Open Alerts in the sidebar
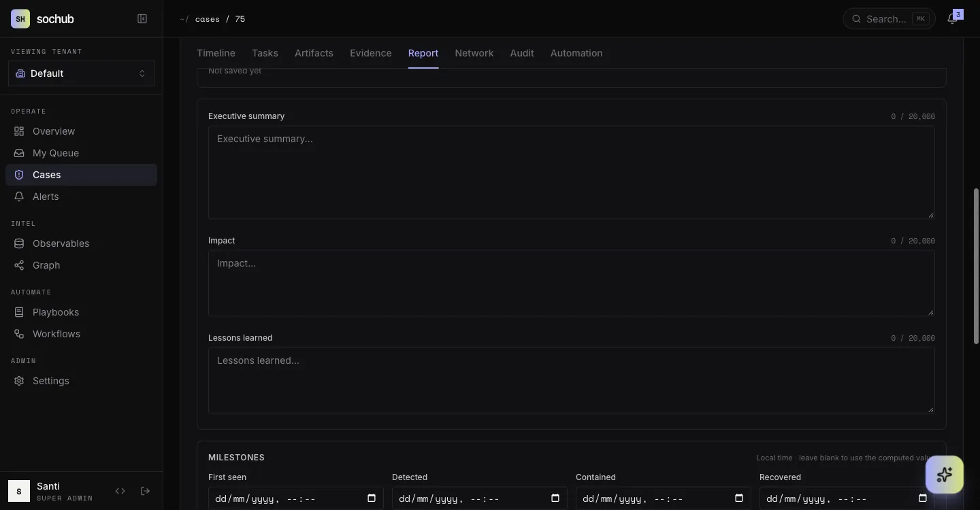The height and width of the screenshot is (510, 980). [x=81, y=197]
